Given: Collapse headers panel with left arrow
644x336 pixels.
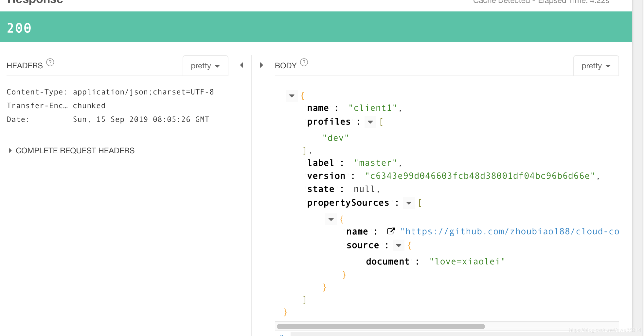Looking at the screenshot, I should 242,65.
